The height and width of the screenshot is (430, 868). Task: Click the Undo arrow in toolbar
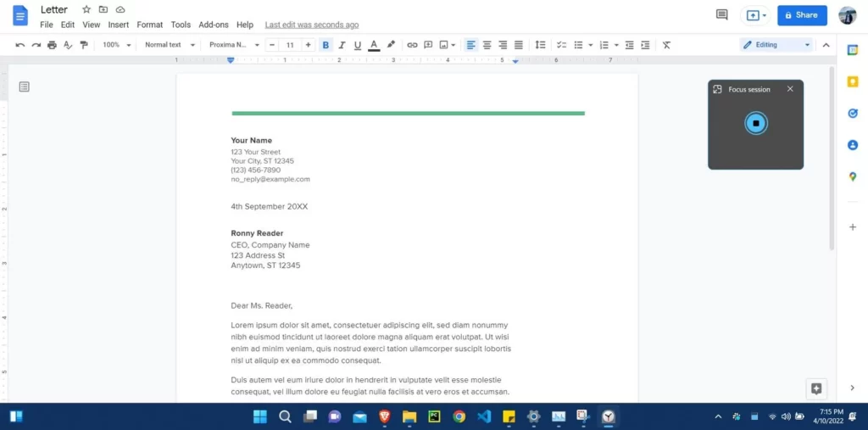coord(20,45)
